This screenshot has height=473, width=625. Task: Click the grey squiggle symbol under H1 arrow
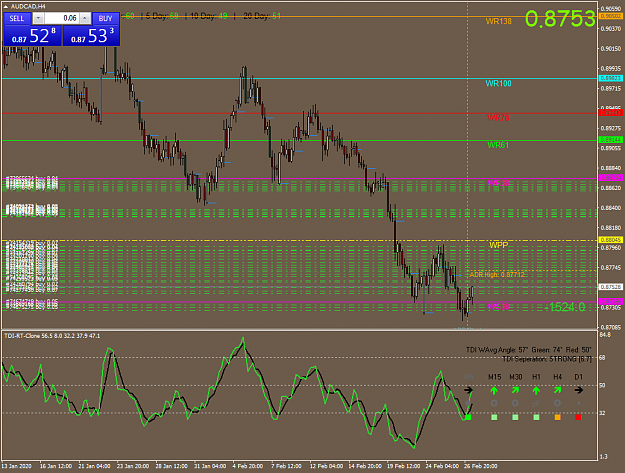(537, 403)
